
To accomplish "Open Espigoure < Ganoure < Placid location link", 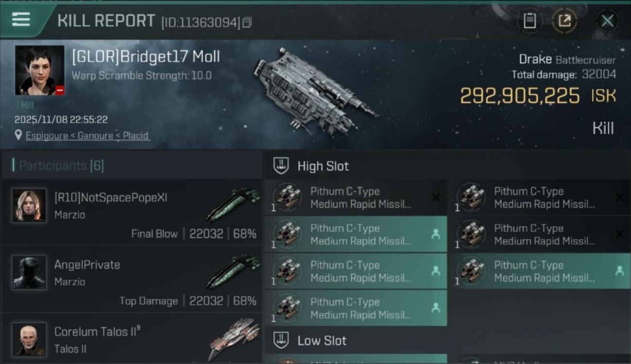I will (87, 135).
